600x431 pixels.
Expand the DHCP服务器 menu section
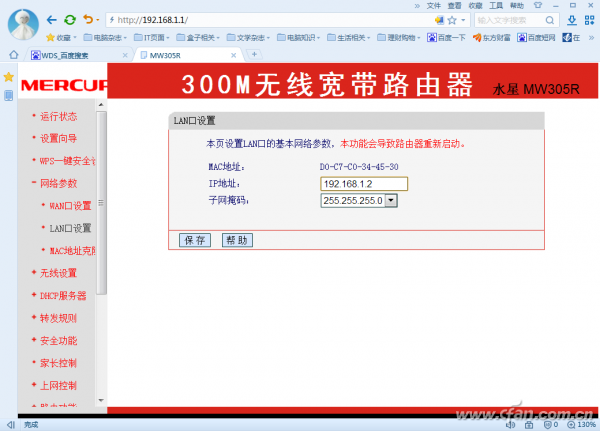point(63,295)
